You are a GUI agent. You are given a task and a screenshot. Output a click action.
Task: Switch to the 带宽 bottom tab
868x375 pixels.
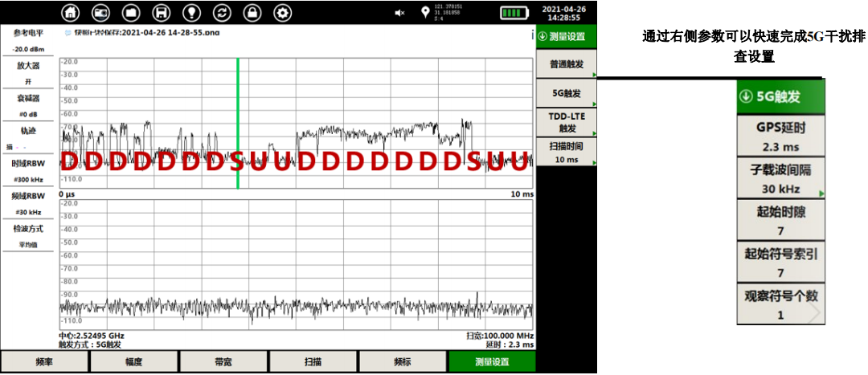tap(223, 362)
